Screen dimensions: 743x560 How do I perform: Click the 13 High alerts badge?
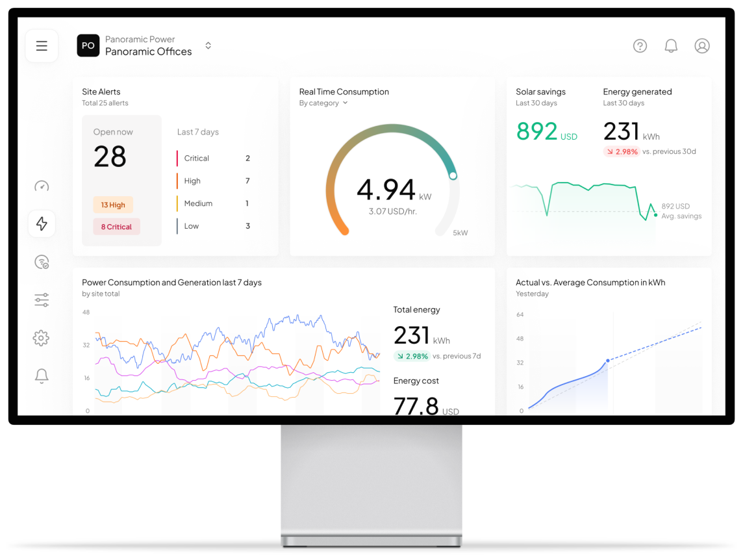coord(113,204)
